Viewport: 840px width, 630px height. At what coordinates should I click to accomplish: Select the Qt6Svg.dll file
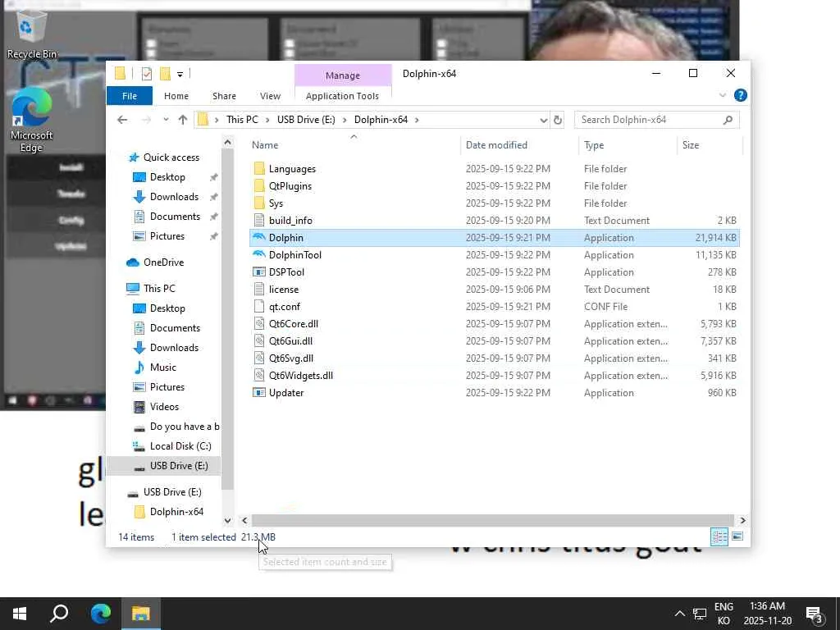click(494, 358)
